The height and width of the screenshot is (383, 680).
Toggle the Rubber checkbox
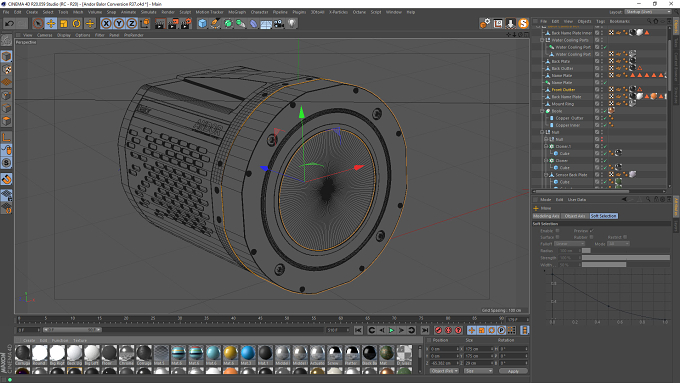pyautogui.click(x=592, y=237)
